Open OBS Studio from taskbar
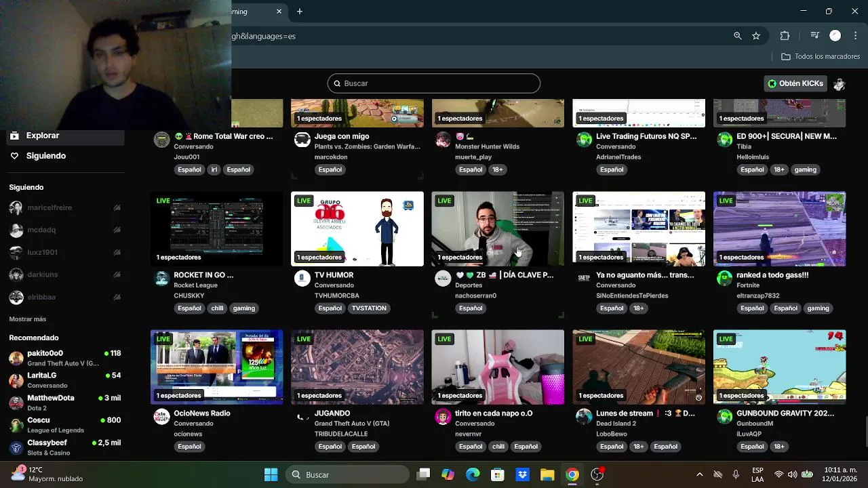The height and width of the screenshot is (488, 868). click(x=597, y=474)
